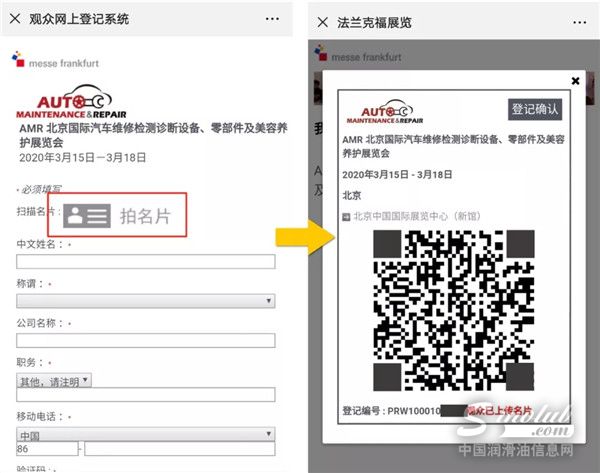
Task: Close the registration confirmation popup
Action: click(575, 80)
